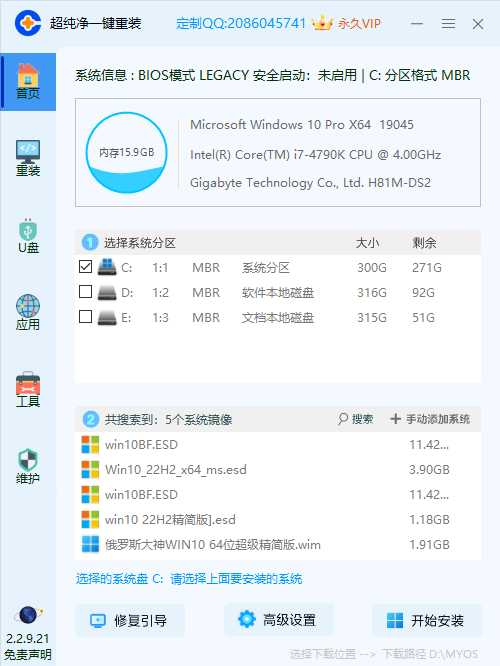Click the Gigabyte H81M-DS2 motherboard text
Image resolution: width=500 pixels, height=666 pixels.
(310, 183)
